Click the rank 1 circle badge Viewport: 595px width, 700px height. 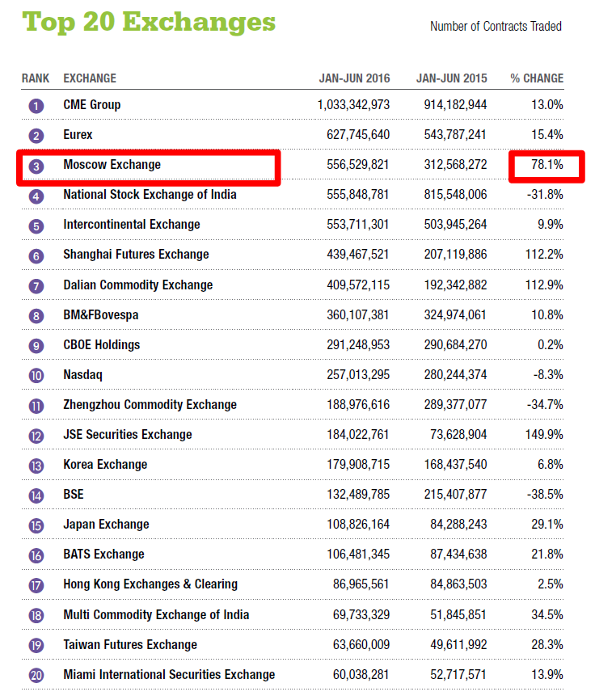36,106
